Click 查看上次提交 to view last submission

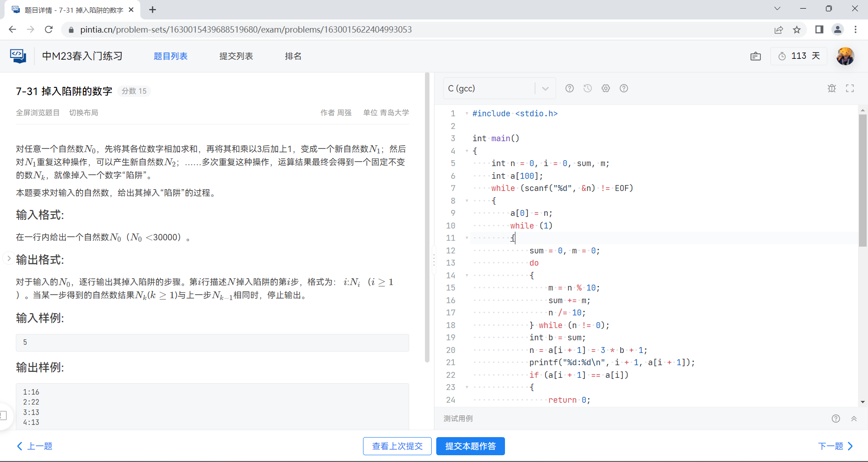point(397,446)
